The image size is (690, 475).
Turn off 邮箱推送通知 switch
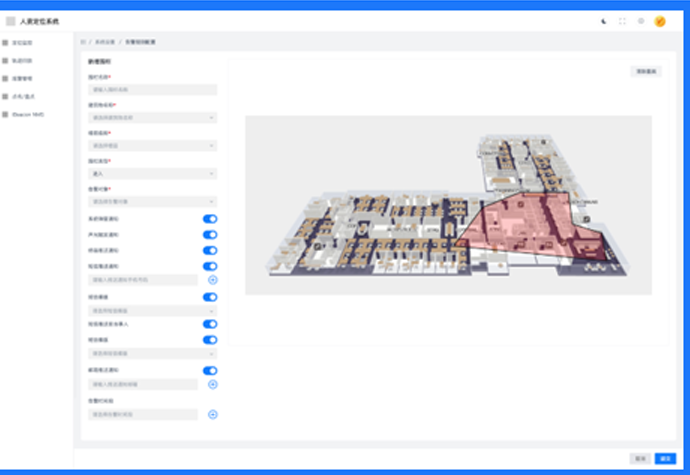click(x=210, y=370)
